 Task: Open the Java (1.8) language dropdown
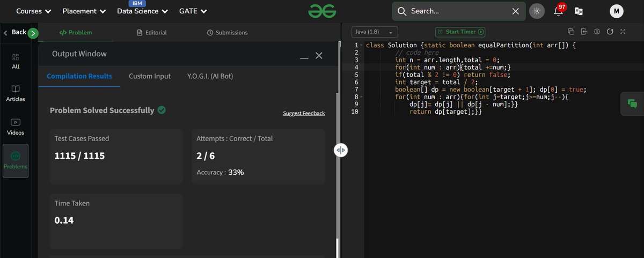(375, 32)
